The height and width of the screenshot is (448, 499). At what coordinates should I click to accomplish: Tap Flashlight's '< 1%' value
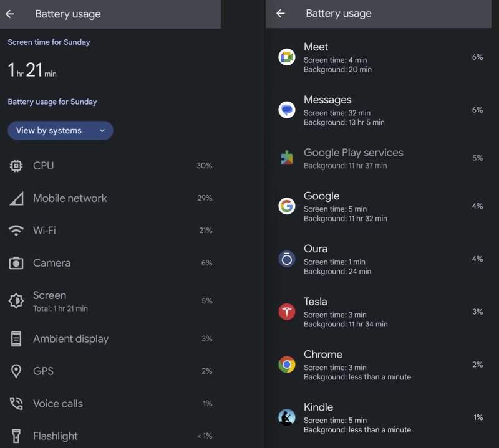pyautogui.click(x=205, y=436)
